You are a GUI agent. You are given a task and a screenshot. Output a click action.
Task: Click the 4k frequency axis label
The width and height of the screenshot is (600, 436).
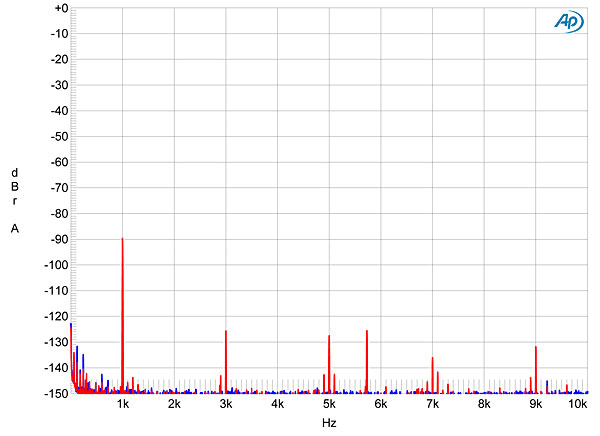[x=277, y=405]
